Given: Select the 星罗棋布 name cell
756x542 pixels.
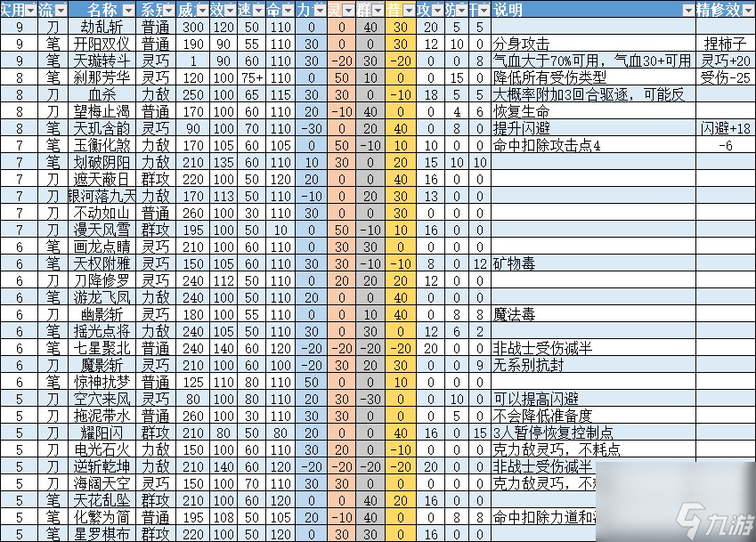Looking at the screenshot, I should point(102,534).
